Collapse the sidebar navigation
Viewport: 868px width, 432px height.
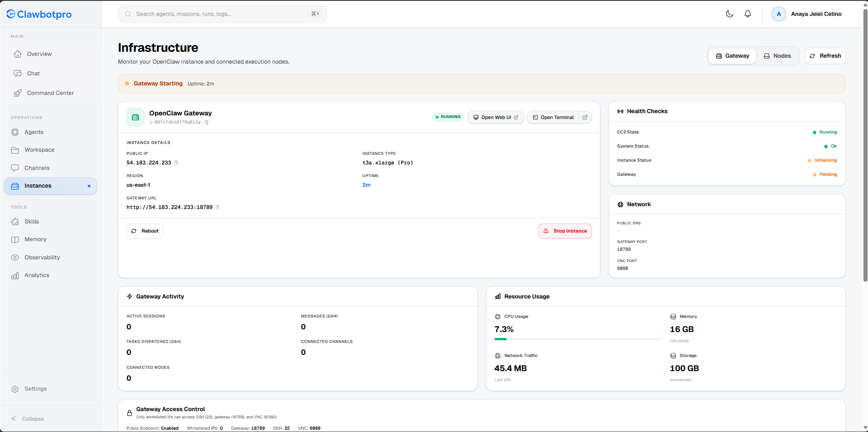pos(28,419)
